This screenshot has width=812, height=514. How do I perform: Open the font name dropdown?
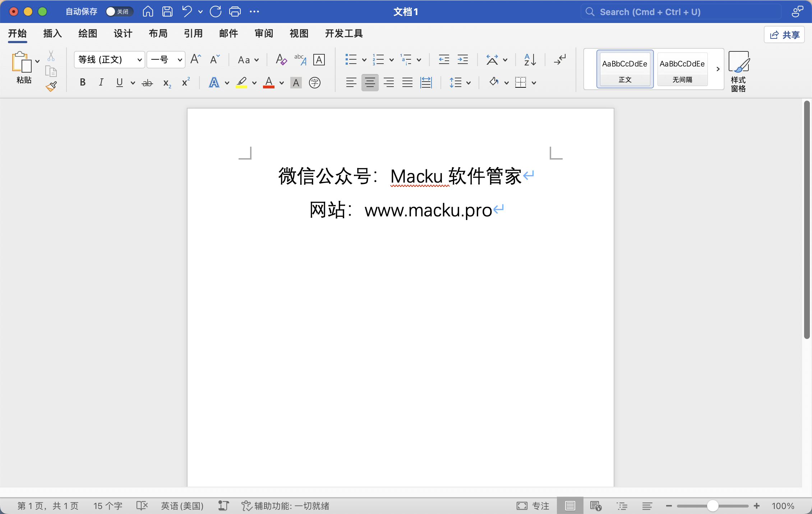(x=139, y=60)
